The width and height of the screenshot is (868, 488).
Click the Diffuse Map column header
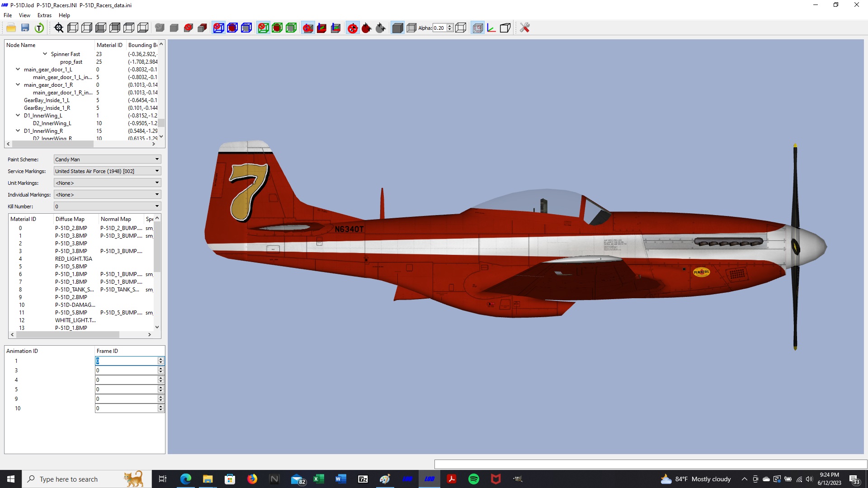[x=76, y=219]
